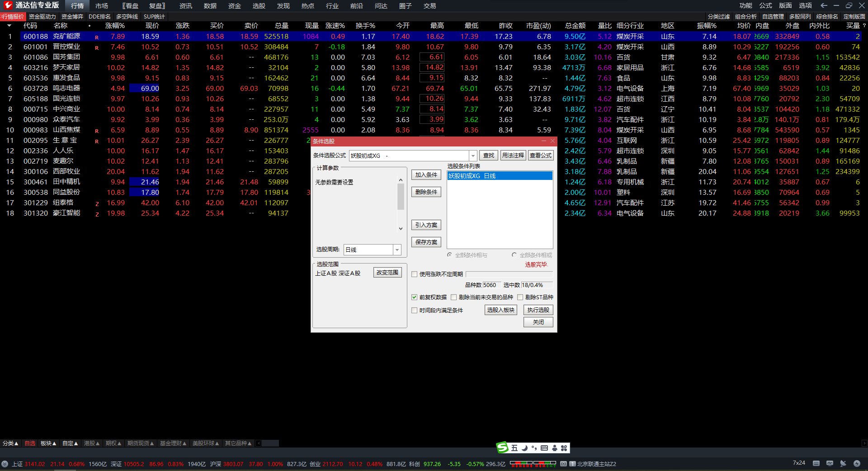Click the Z marker beside 豪江智能
Viewport: 868px width, 471px height.
pos(97,214)
